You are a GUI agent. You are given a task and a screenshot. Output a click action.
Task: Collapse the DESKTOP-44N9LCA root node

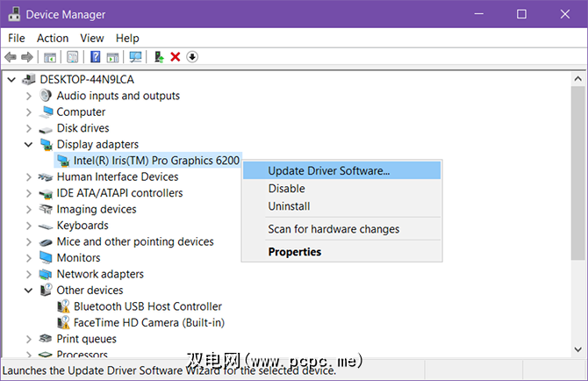(11, 80)
